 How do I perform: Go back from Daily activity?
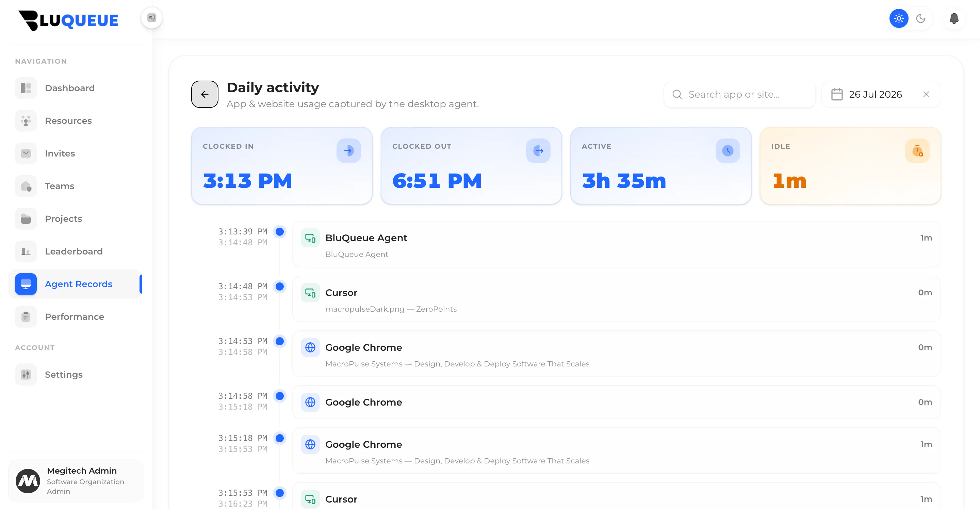(x=205, y=94)
